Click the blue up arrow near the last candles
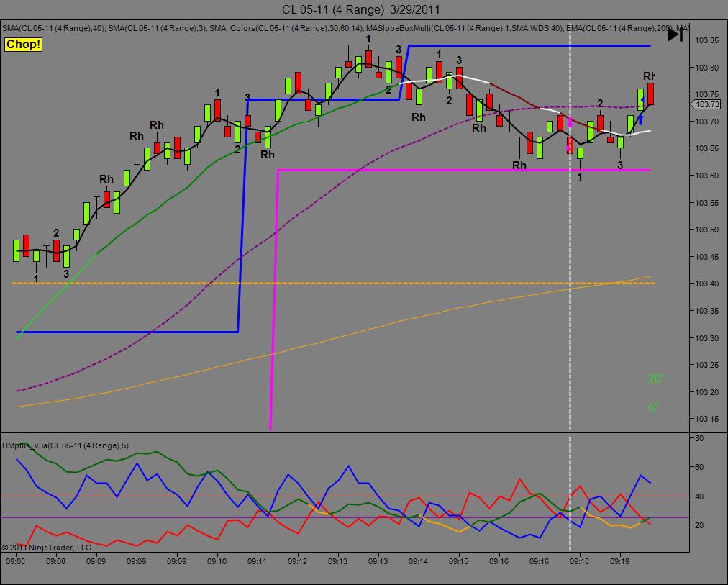The image size is (728, 585). tap(641, 119)
